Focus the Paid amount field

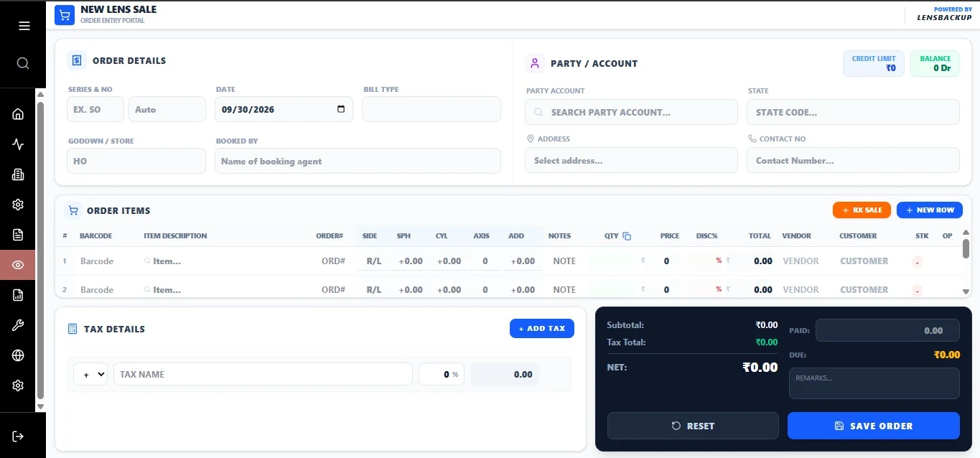[887, 330]
